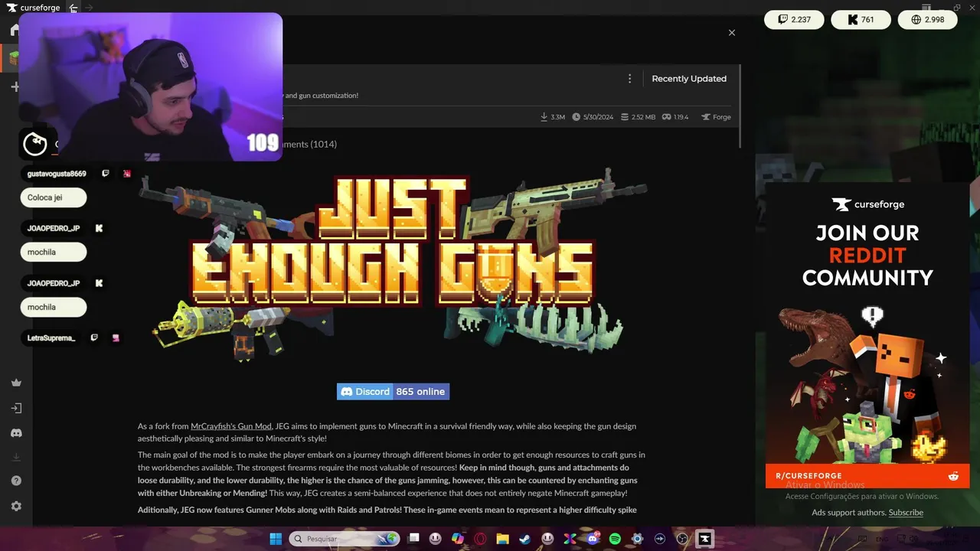Expand the Recently Updated dropdown
The image size is (980, 551).
coord(688,79)
